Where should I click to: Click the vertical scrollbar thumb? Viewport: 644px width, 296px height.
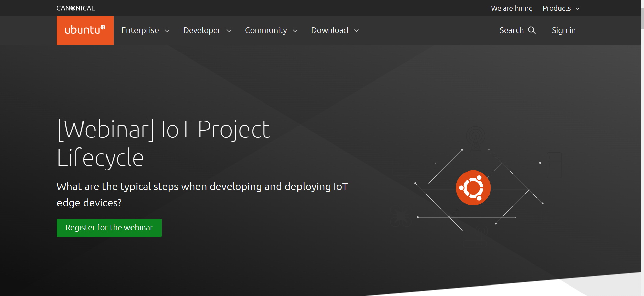(x=642, y=19)
